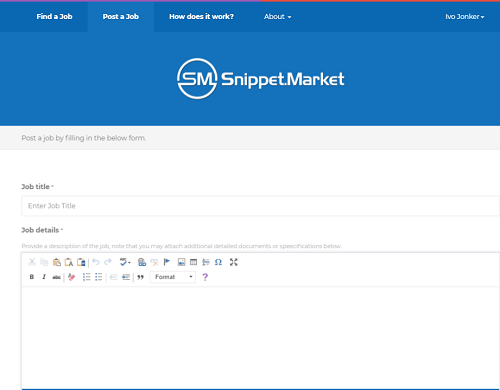Insert a link with the chain icon
The image size is (500, 390).
[142, 262]
